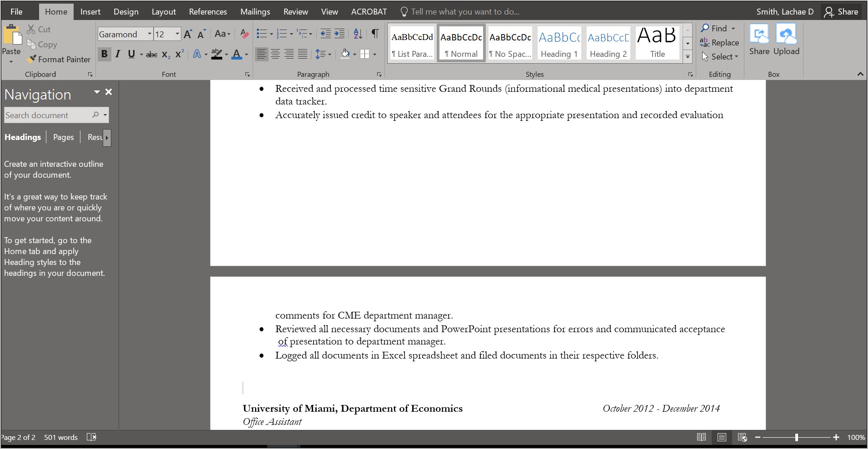Sort the selected text alphabetically
This screenshot has height=449, width=868.
(x=358, y=34)
